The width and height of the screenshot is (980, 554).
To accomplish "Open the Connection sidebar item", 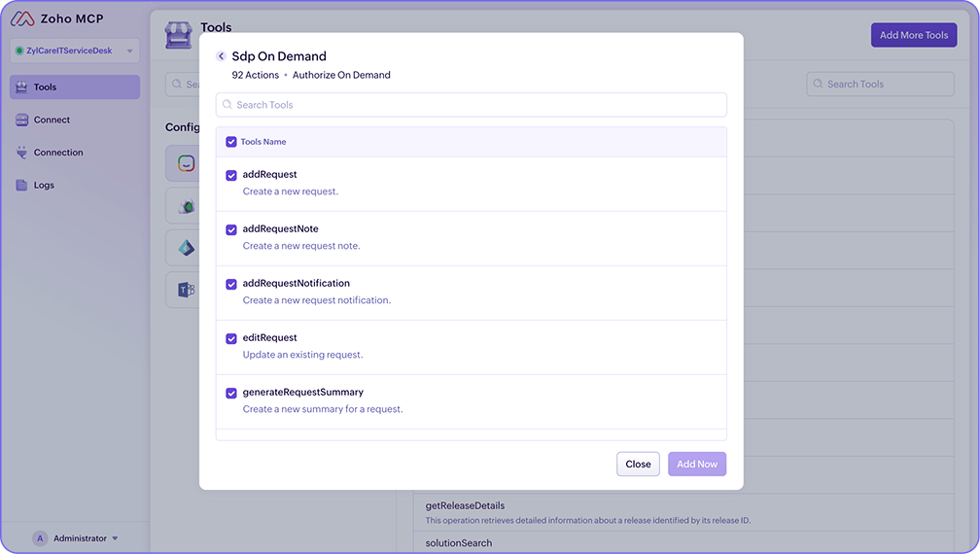I will (74, 152).
